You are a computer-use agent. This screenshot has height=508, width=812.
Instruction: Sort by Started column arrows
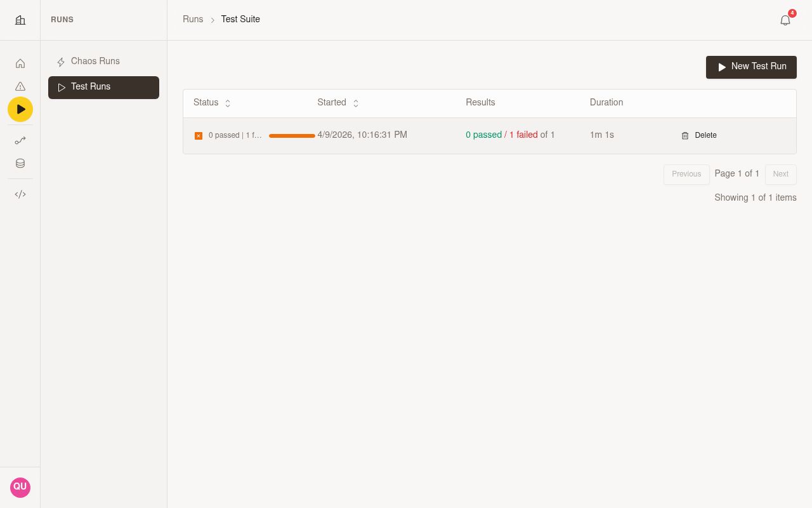coord(356,103)
